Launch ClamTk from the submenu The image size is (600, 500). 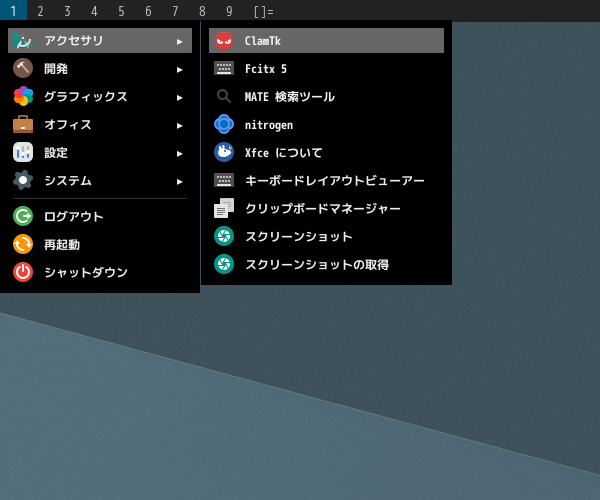click(326, 41)
